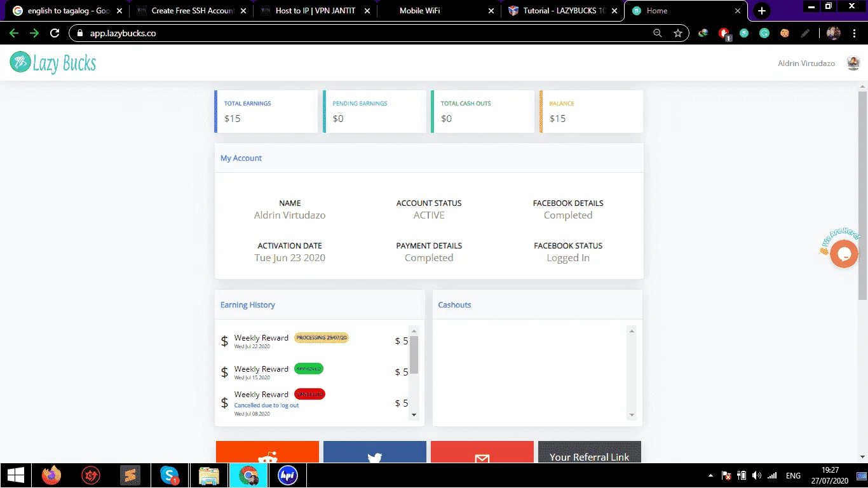
Task: Click the padlock site info icon
Action: tap(79, 33)
